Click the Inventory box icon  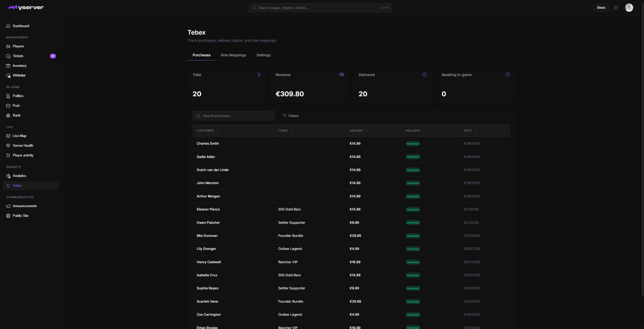click(x=8, y=66)
